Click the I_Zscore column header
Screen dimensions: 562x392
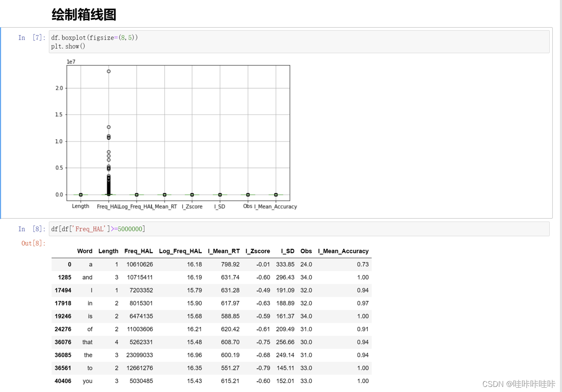[x=258, y=251]
